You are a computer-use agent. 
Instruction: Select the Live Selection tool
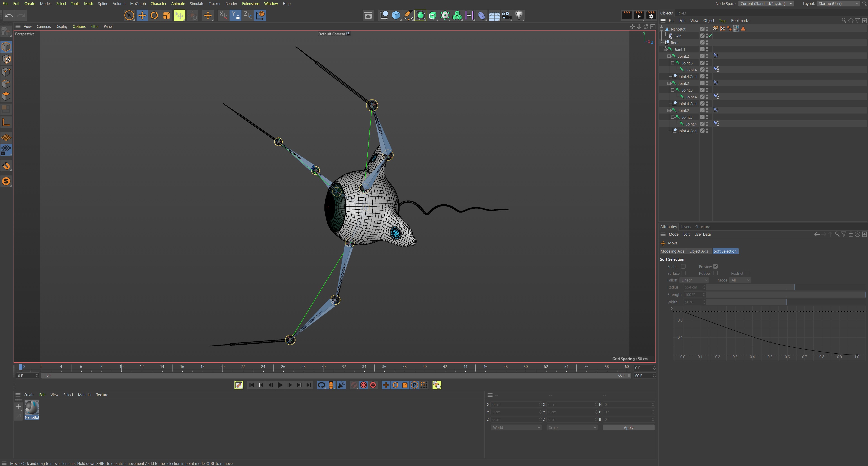(129, 15)
